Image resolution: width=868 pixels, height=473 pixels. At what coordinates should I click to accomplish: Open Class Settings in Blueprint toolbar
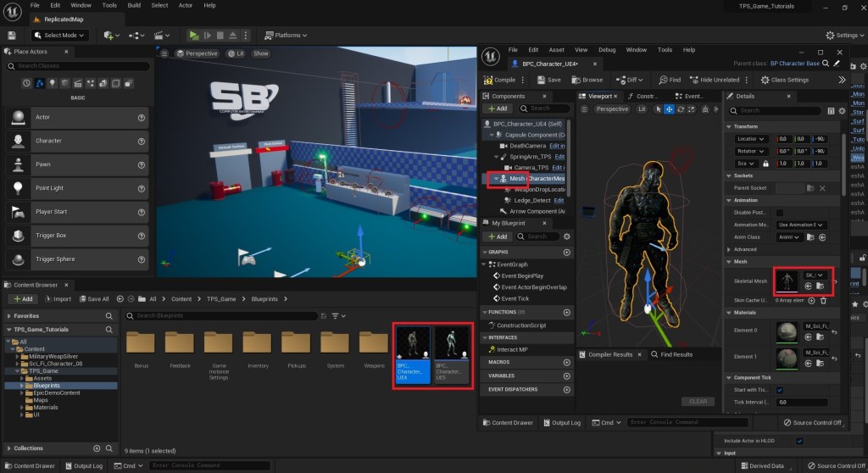click(x=784, y=80)
